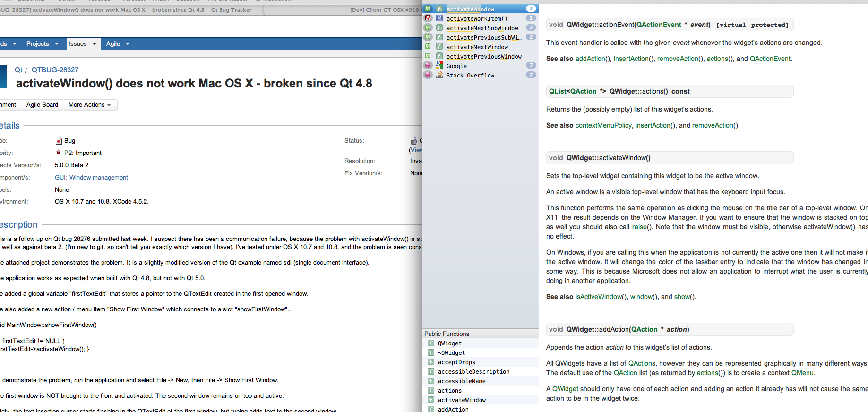
Task: Switch to the activateWindow() Qt Bug Tracker browser tab
Action: tap(131, 10)
